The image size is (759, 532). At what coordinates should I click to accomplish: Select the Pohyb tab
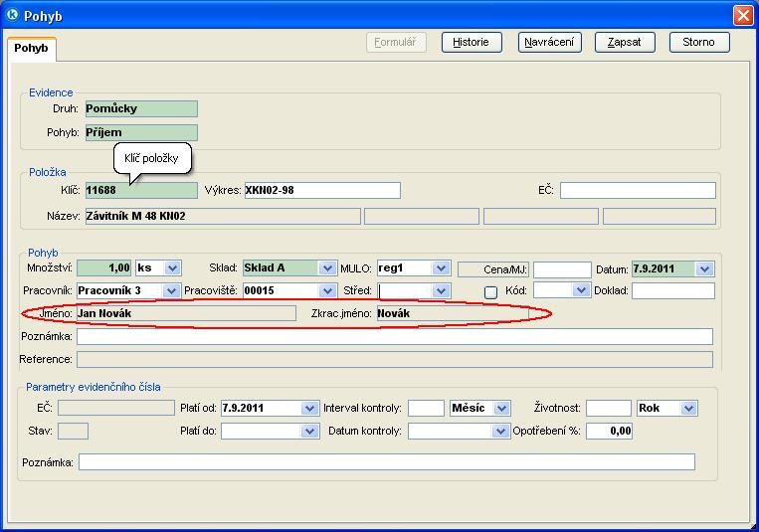32,49
